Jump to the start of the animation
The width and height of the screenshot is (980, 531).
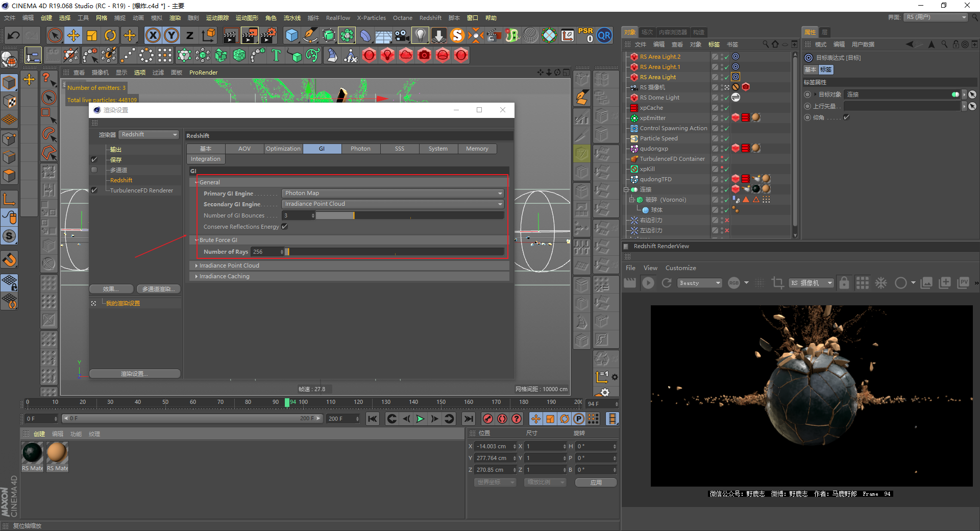tap(373, 419)
